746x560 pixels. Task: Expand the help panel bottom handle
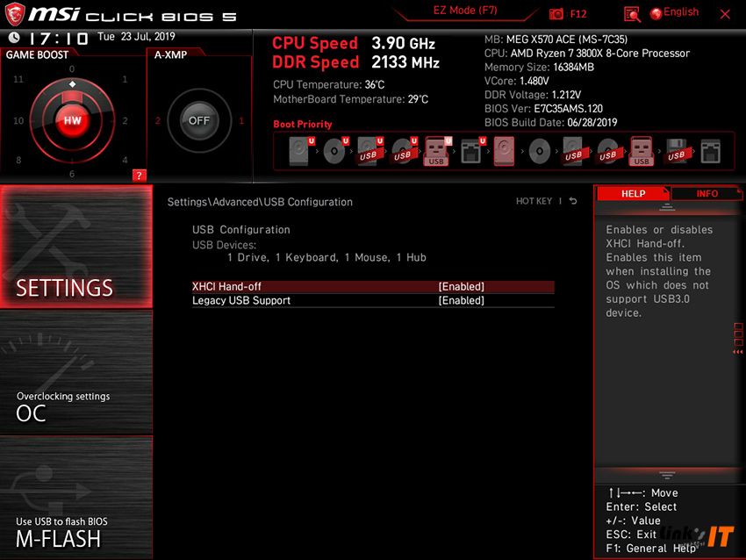tap(667, 476)
